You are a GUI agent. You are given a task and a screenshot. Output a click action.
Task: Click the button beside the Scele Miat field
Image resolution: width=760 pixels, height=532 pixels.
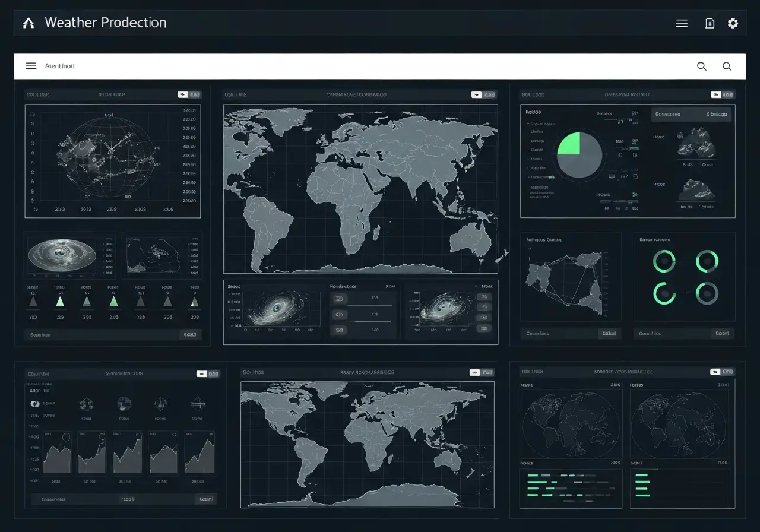(x=190, y=335)
